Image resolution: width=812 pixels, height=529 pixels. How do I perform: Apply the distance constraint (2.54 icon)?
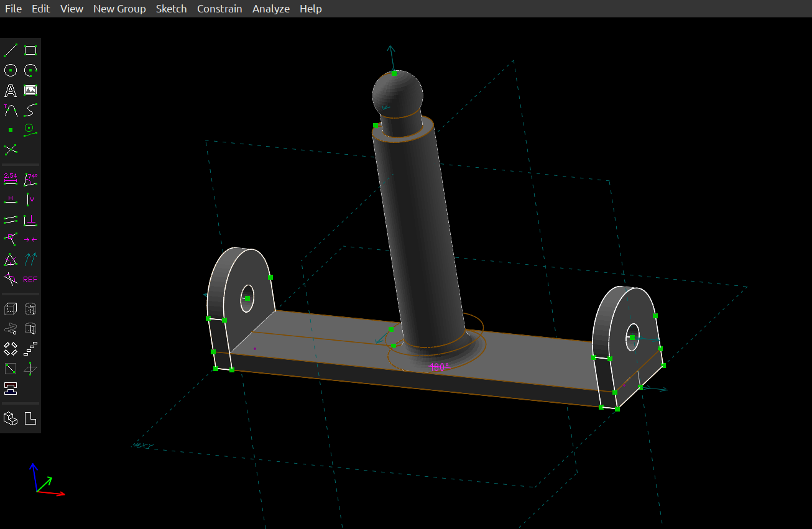(11, 179)
